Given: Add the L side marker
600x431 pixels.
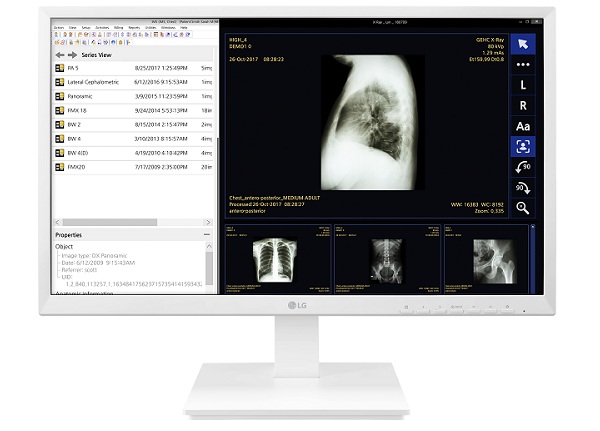Looking at the screenshot, I should (x=523, y=85).
